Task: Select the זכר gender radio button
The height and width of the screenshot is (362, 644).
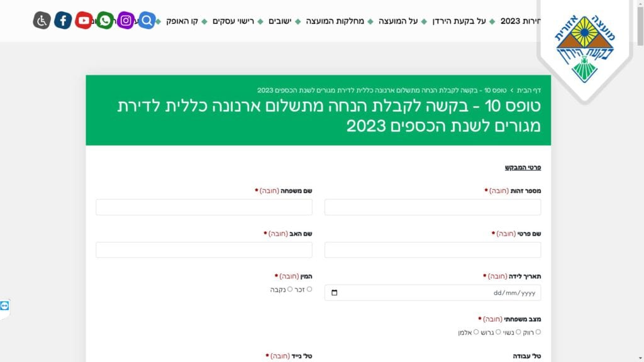Action: coord(309,289)
